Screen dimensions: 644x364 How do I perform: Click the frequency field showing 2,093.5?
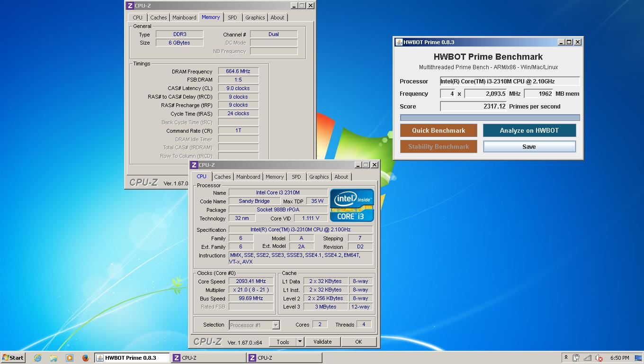[x=486, y=93]
